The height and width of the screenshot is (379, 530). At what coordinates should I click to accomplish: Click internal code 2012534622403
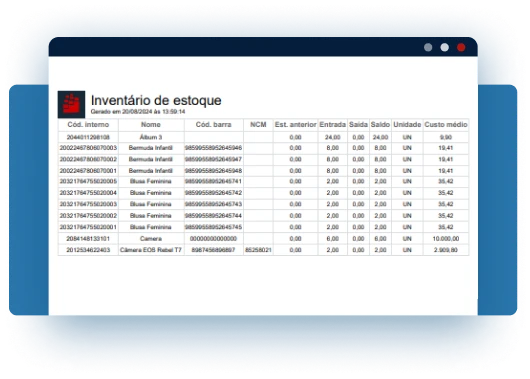pos(88,250)
